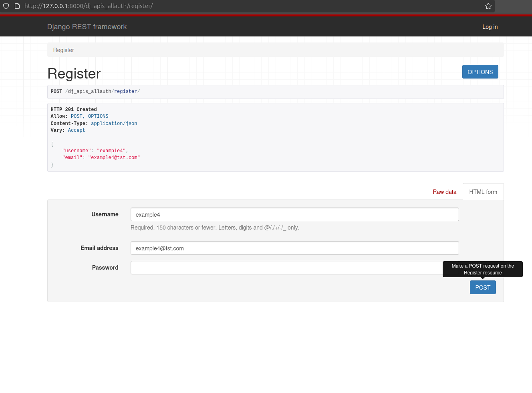Click the POST value in the Allow header
The width and height of the screenshot is (532, 393).
(77, 116)
